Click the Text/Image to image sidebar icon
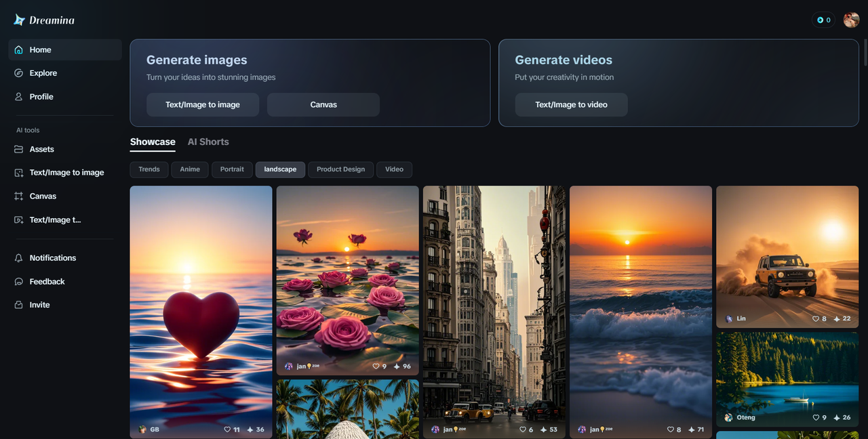Screen dimensions: 868x439 (x=18, y=173)
